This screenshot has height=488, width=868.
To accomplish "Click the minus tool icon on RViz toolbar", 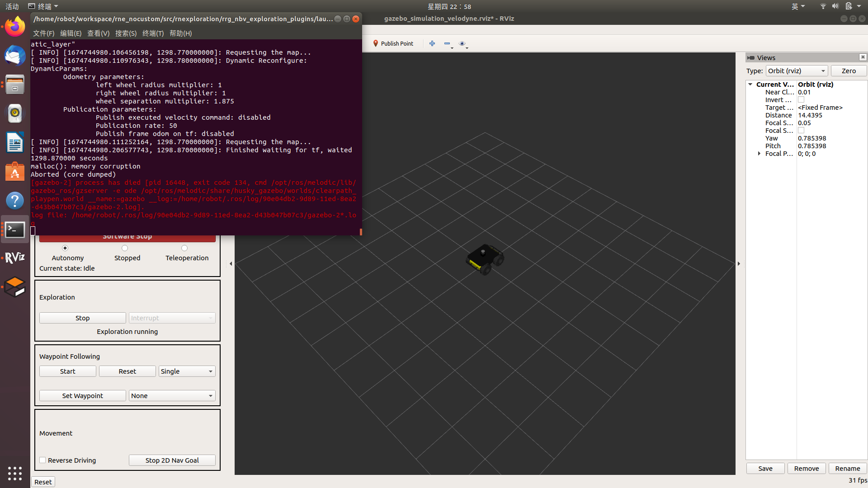I will (447, 43).
